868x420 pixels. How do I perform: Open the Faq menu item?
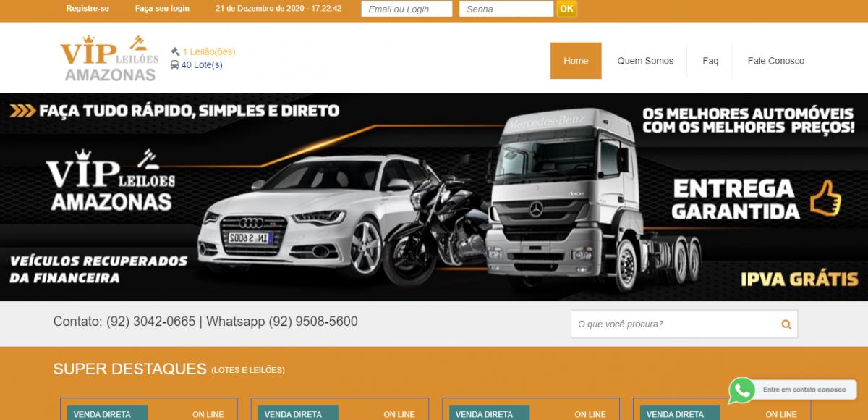[x=710, y=61]
